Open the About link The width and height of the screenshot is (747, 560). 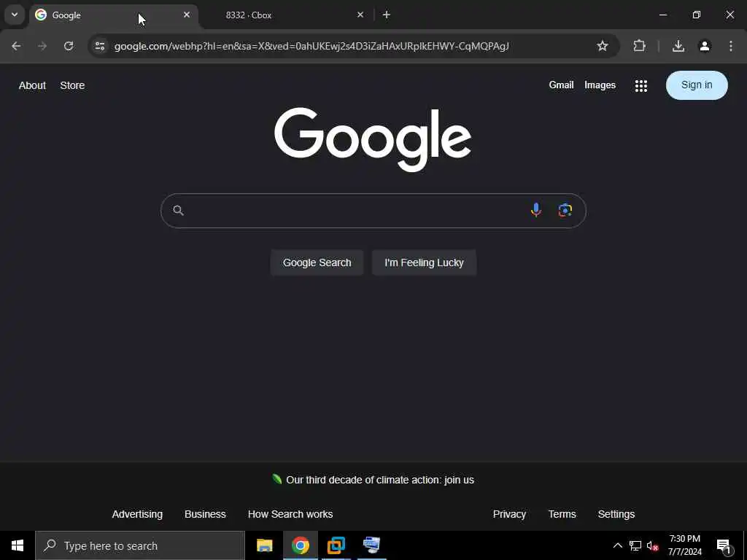(32, 85)
